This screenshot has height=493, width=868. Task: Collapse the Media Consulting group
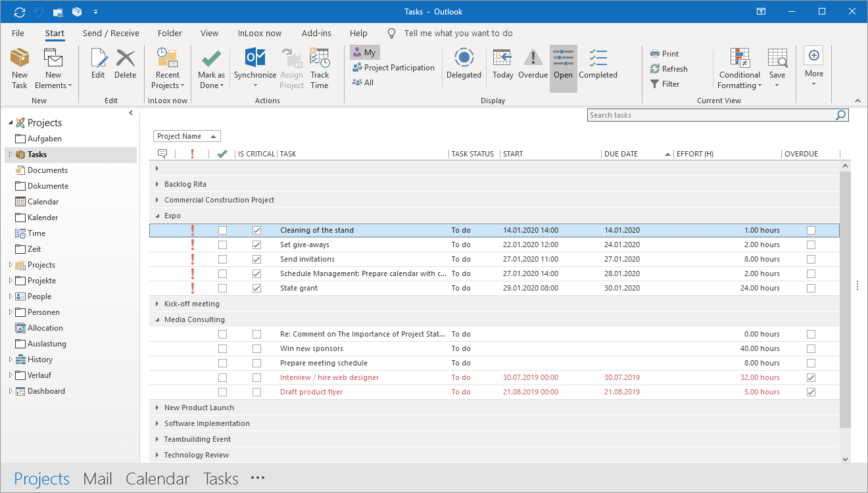click(x=157, y=319)
